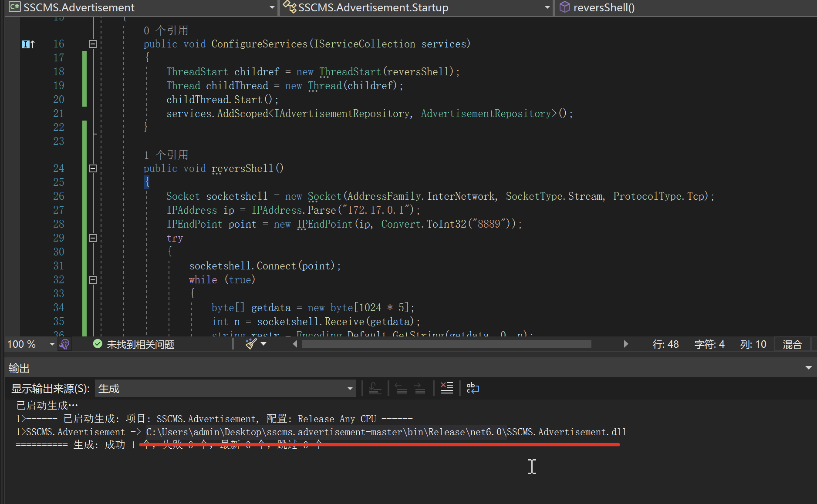Click the 行: 48 line indicator
817x504 pixels.
pos(665,345)
